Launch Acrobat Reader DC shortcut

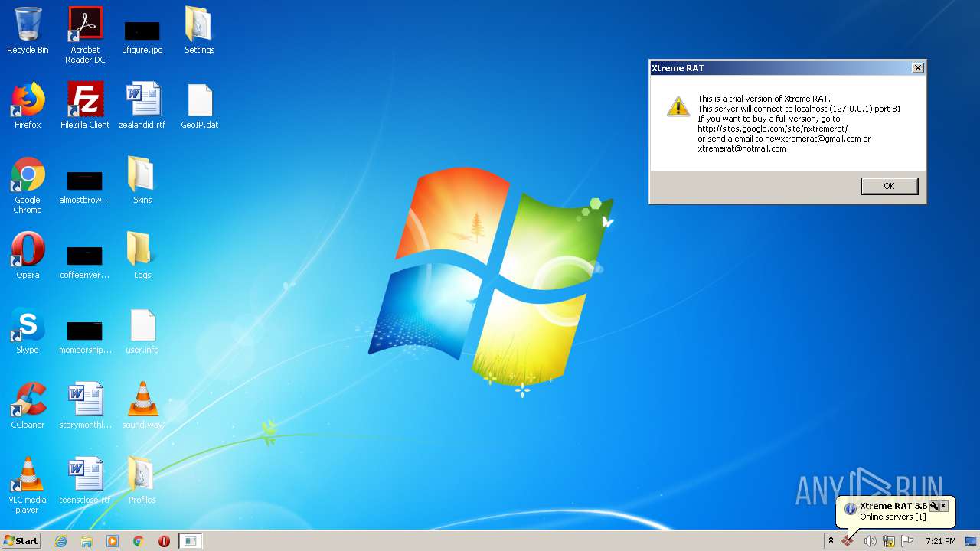click(x=85, y=35)
